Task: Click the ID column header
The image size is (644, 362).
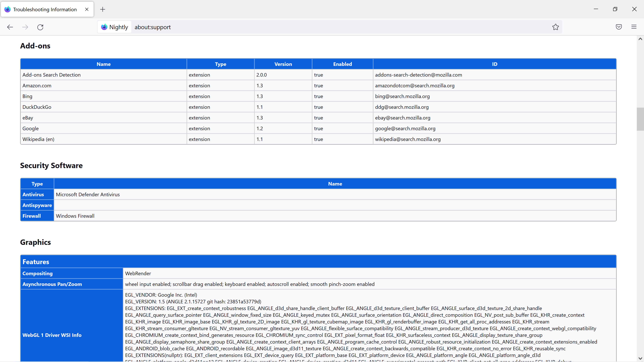Action: 495,64
